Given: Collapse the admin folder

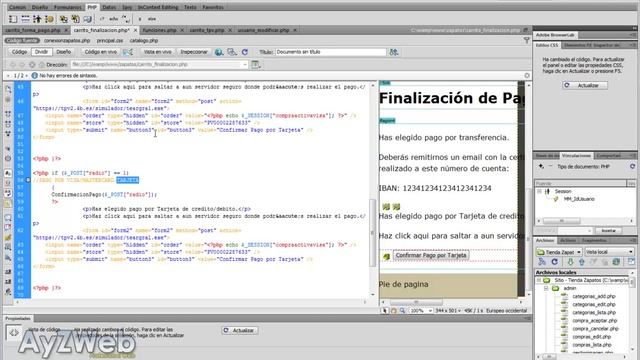Looking at the screenshot, I should pos(546,288).
